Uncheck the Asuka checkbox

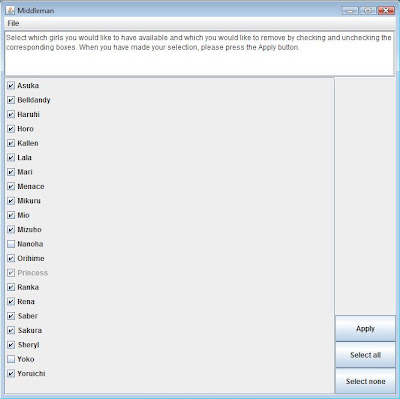click(x=11, y=86)
